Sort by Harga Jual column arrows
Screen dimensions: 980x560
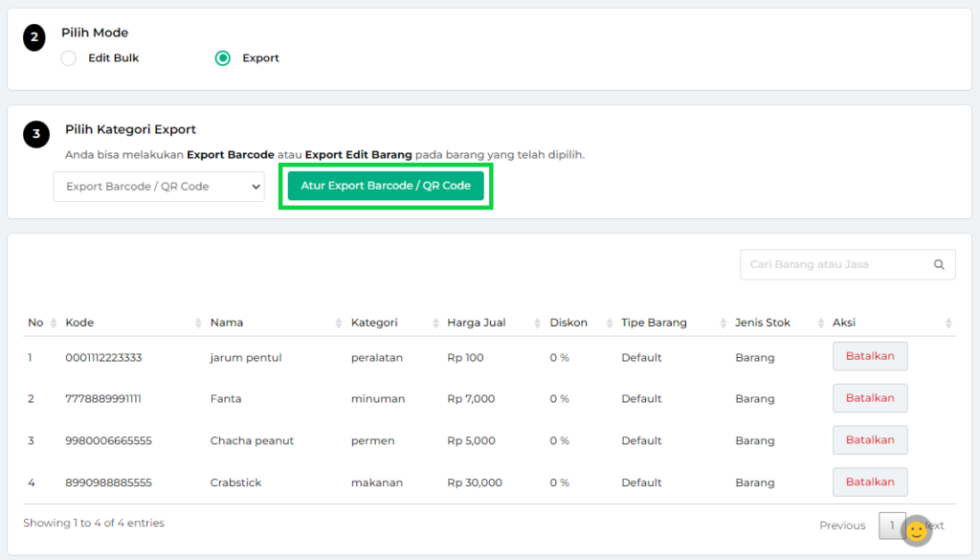pyautogui.click(x=538, y=324)
